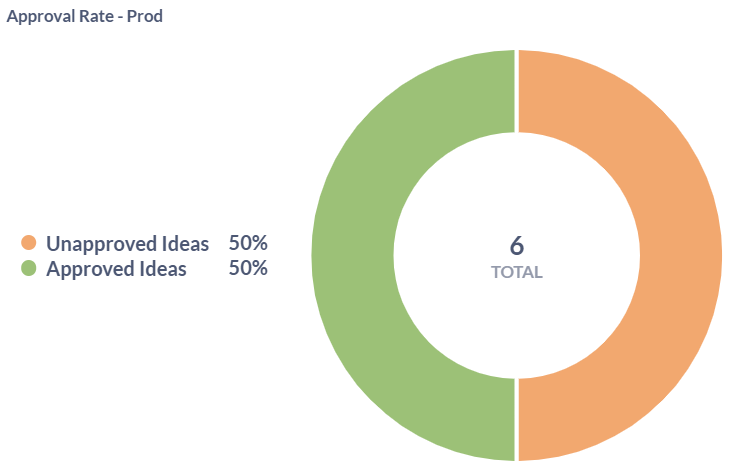Click the word Prod in the title

point(144,17)
